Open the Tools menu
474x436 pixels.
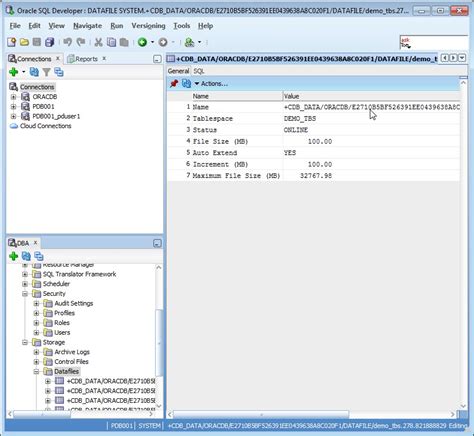pos(182,26)
